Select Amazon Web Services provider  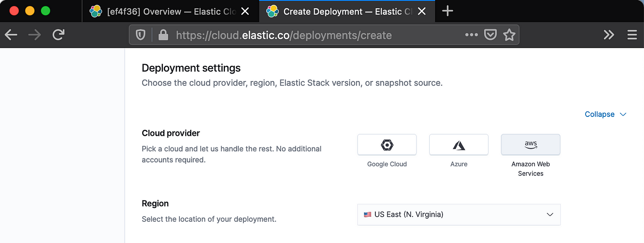pos(530,145)
